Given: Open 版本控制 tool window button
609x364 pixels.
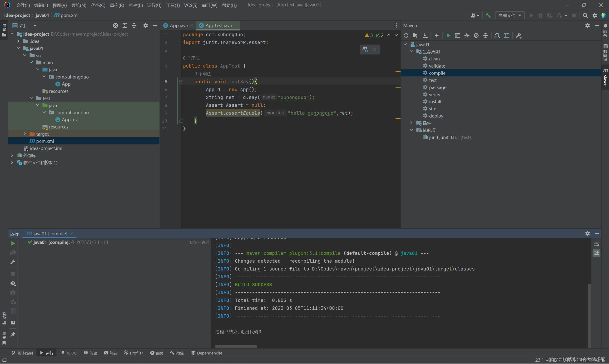Looking at the screenshot, I should coord(22,353).
